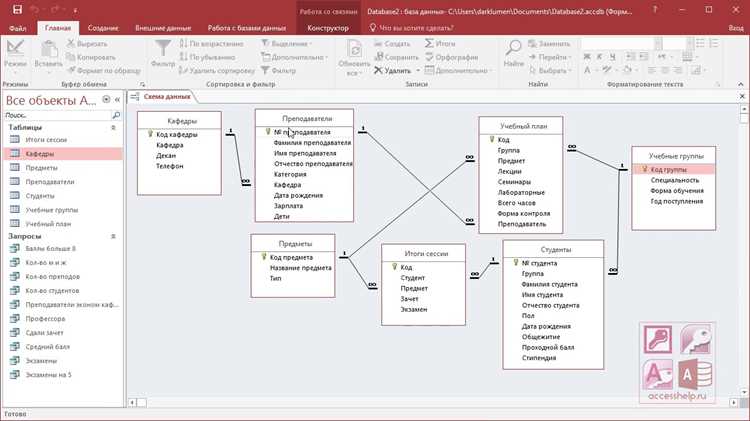Open the View mode (Режим) button
Screen dimensions: 750x421
pos(15,57)
